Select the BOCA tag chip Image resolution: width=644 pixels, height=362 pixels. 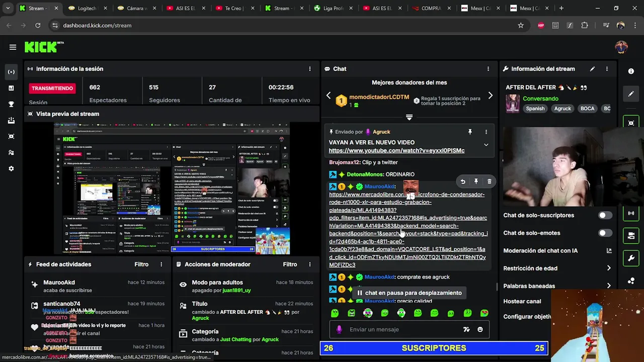[587, 109]
